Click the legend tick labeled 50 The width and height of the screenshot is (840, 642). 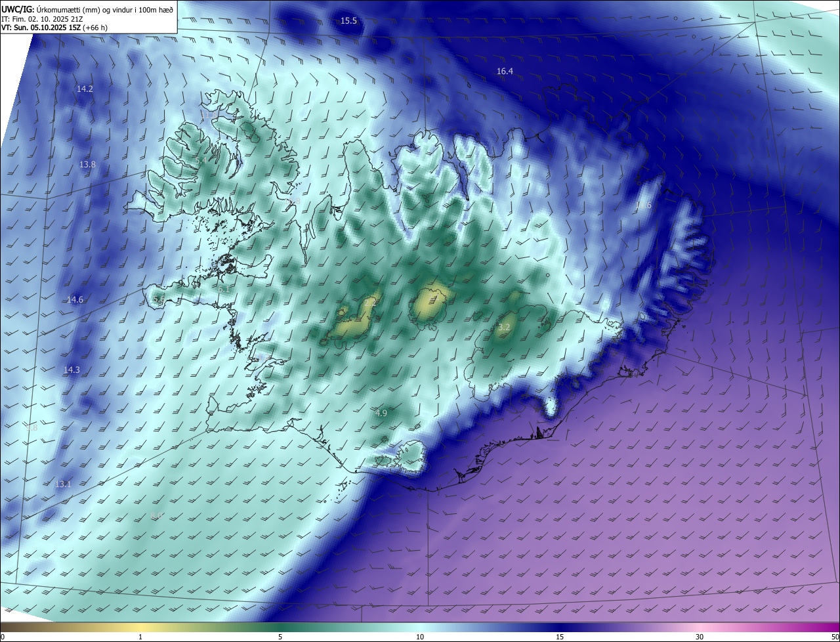(835, 637)
